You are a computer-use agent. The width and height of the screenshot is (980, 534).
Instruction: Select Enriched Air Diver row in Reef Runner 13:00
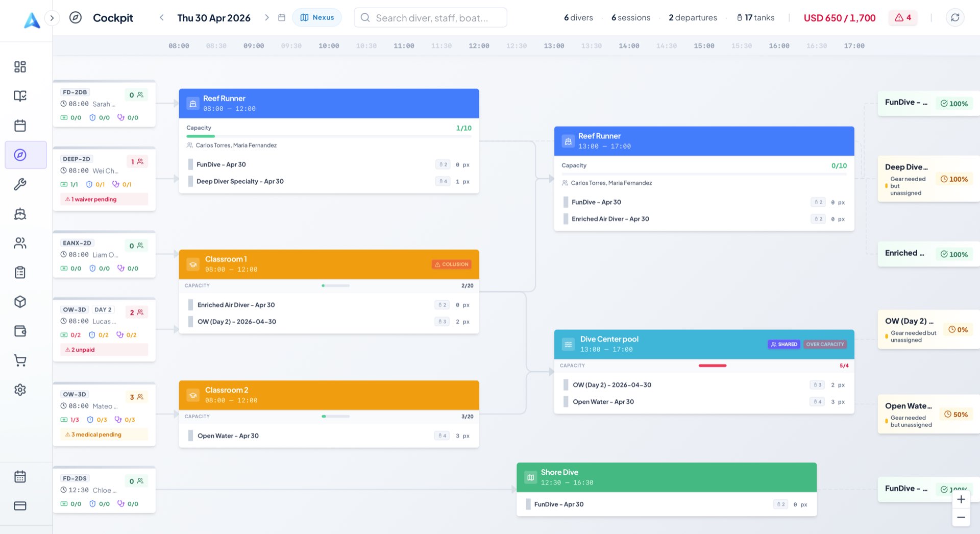click(x=704, y=219)
